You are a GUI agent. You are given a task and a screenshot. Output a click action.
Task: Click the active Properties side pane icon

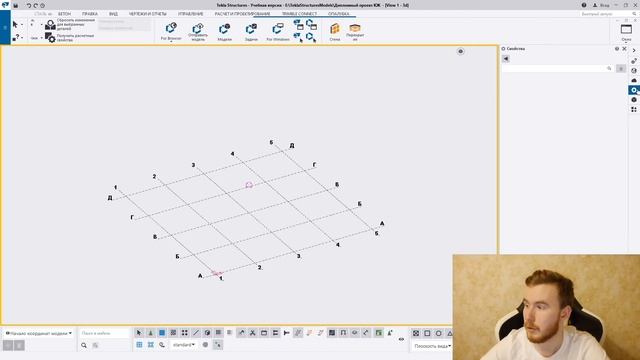tap(633, 90)
